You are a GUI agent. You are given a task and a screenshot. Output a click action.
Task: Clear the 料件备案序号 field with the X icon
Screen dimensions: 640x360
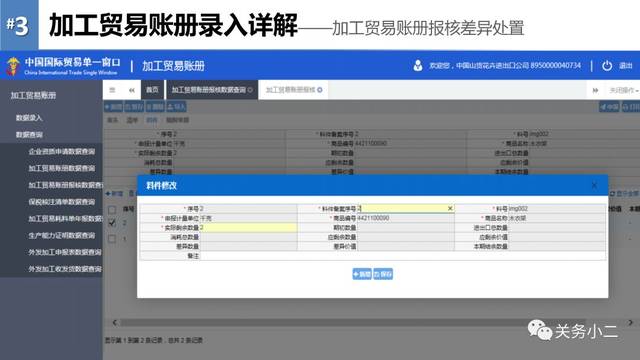[450, 208]
